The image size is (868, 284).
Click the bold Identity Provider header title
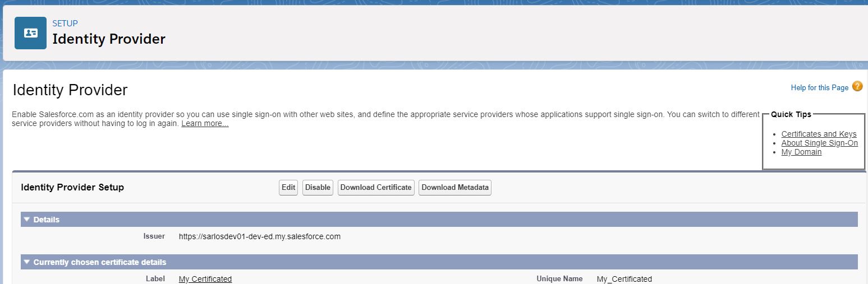pos(109,39)
